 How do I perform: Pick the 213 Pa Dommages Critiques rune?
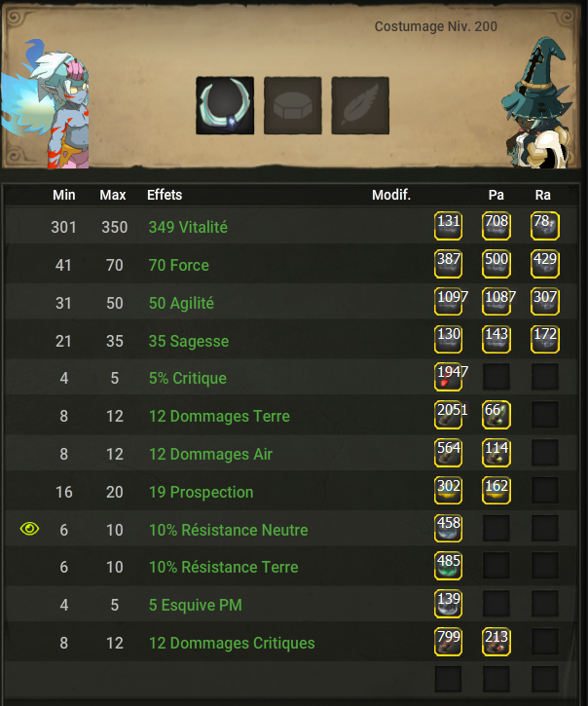click(x=496, y=642)
